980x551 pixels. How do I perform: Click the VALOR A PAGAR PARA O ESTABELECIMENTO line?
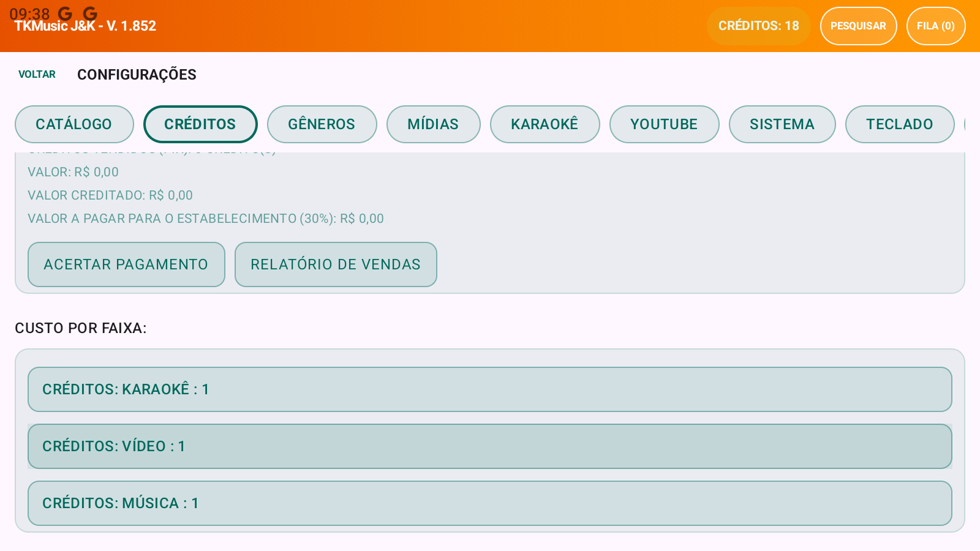(x=206, y=219)
